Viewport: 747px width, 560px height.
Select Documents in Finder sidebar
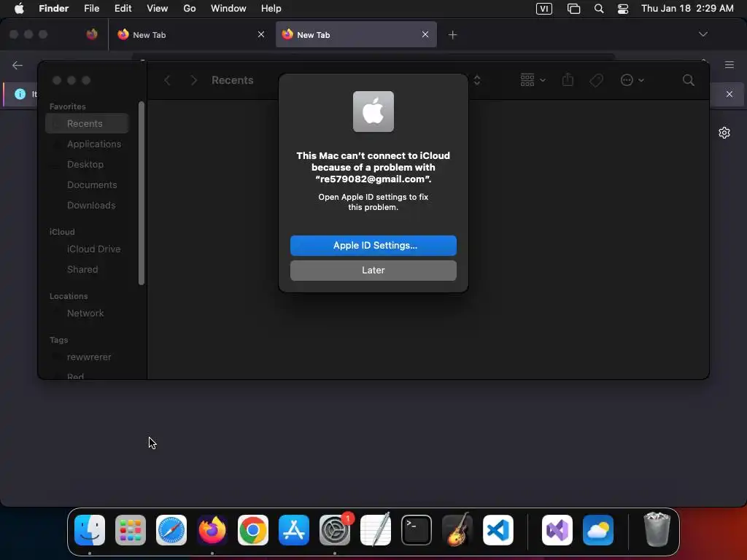pos(87,184)
